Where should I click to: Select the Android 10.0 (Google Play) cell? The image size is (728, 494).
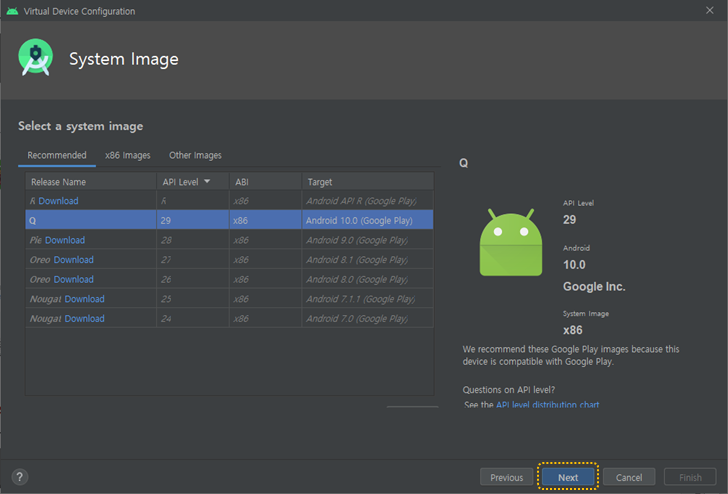(x=368, y=220)
